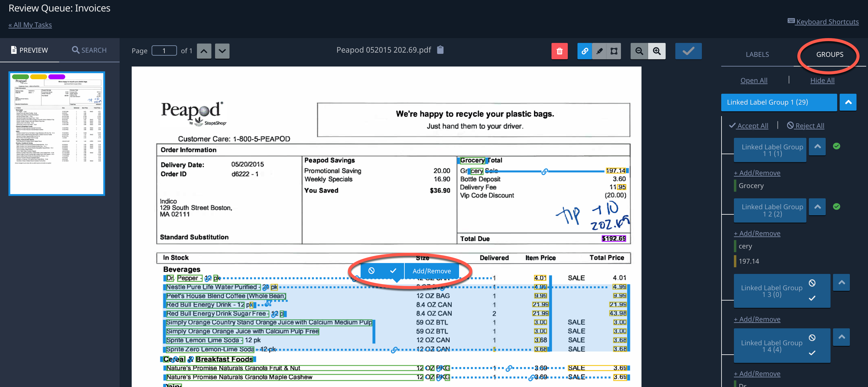Image resolution: width=868 pixels, height=387 pixels.
Task: Switch to the GROUPS tab
Action: (x=830, y=54)
